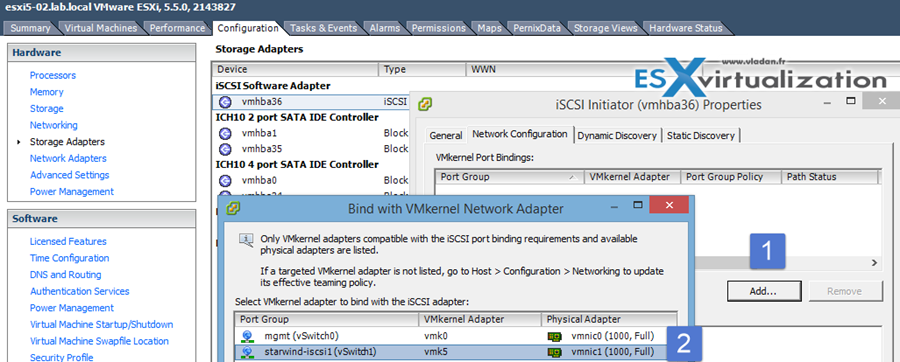Switch to the Performance tab
This screenshot has height=362, width=900.
[177, 28]
